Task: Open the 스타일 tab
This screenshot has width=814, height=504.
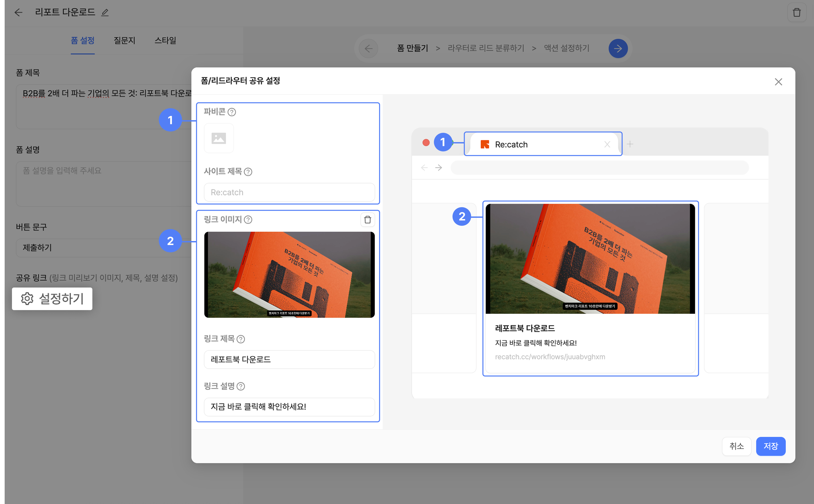Action: 165,40
